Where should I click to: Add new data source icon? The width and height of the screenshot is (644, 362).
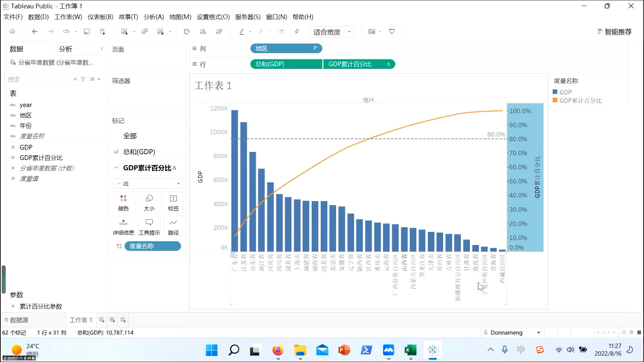(103, 32)
